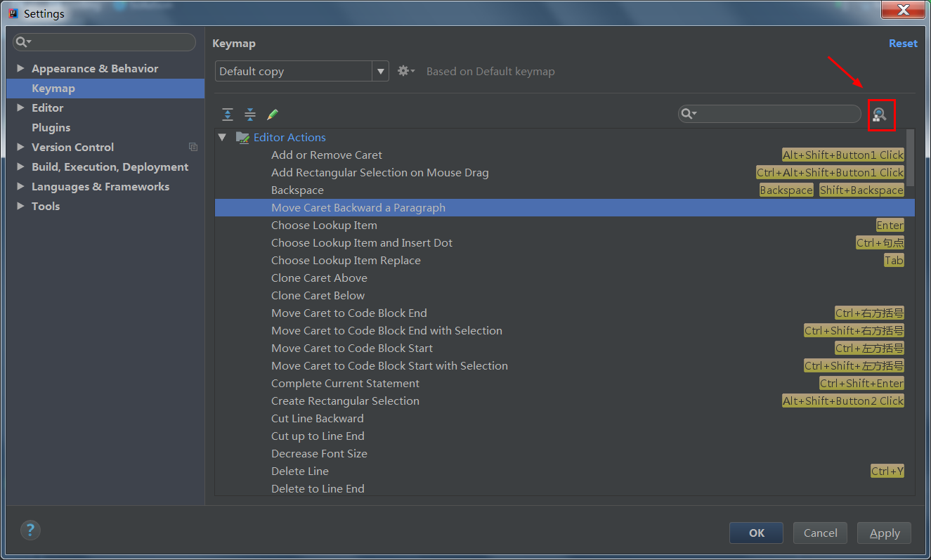Select Choose Lookup Item and Insert Dot

[362, 242]
